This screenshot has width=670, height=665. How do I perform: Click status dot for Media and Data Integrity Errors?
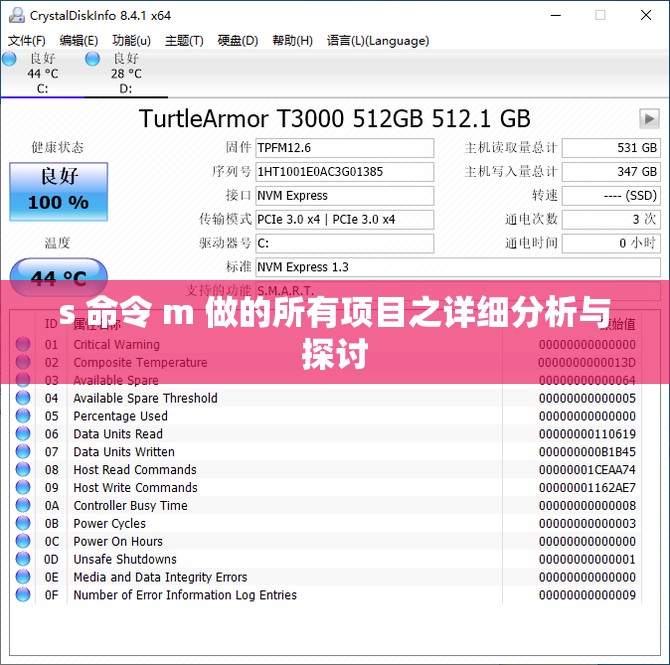(x=23, y=577)
